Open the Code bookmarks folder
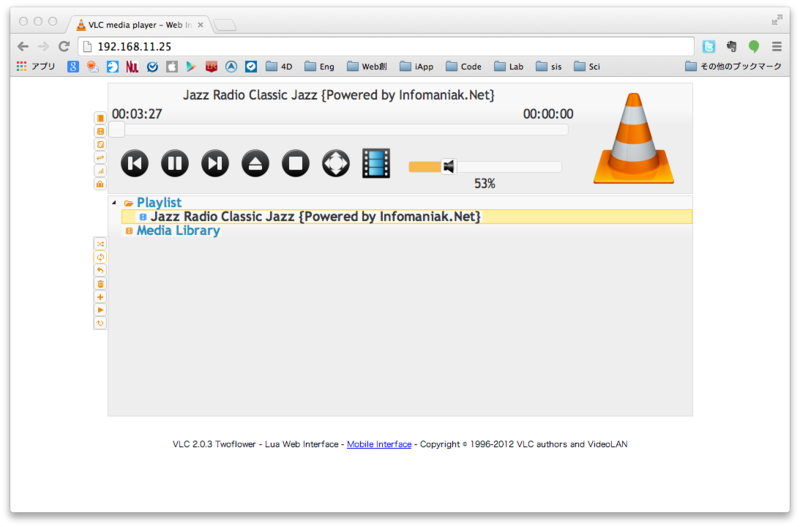The image size is (800, 527). [x=463, y=66]
